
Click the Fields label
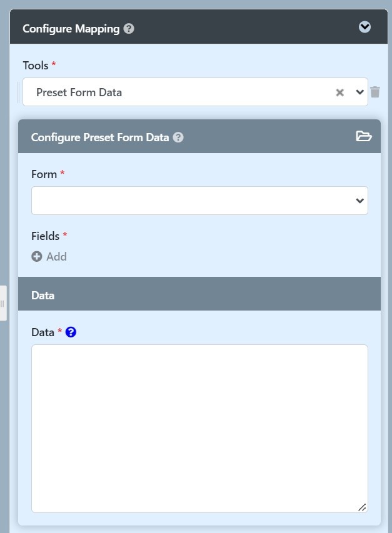coord(45,236)
